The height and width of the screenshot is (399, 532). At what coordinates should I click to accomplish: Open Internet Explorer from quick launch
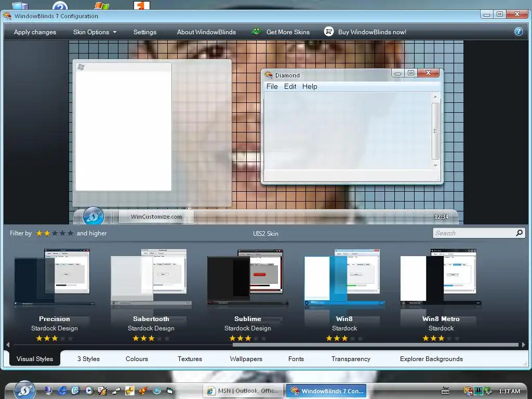pyautogui.click(x=62, y=391)
